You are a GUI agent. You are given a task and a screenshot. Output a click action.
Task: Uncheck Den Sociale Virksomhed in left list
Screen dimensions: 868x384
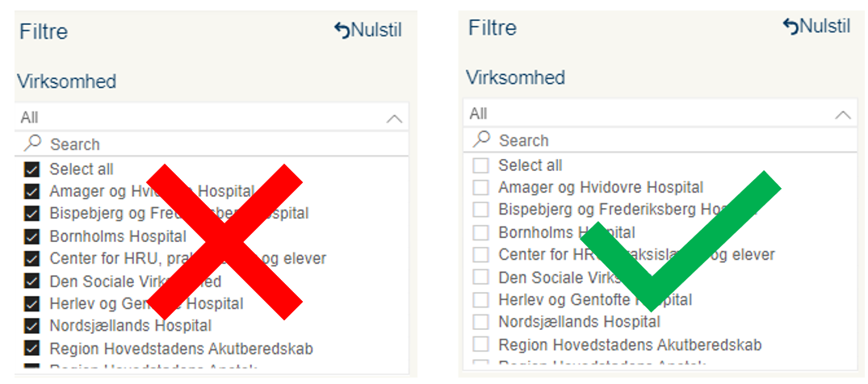click(x=32, y=281)
